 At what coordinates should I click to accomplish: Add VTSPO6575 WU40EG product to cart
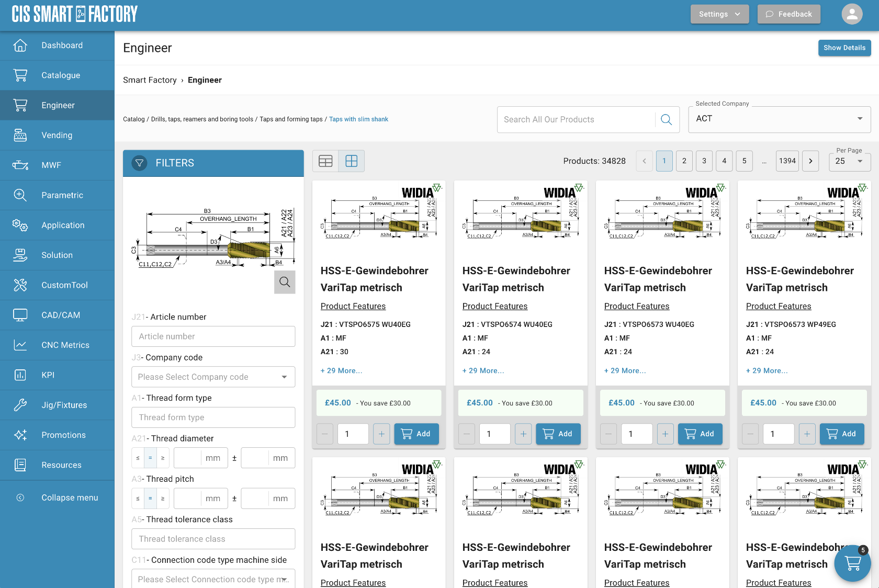coord(416,434)
